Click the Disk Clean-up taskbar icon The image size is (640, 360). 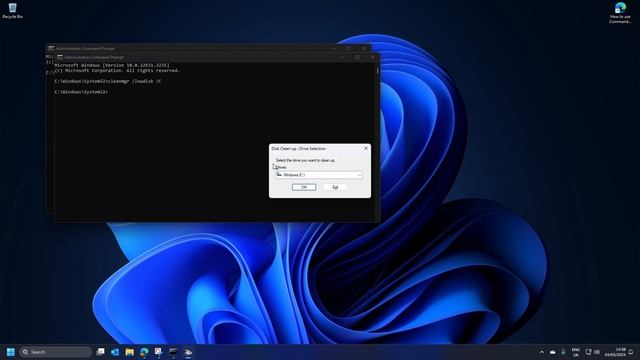(x=188, y=352)
